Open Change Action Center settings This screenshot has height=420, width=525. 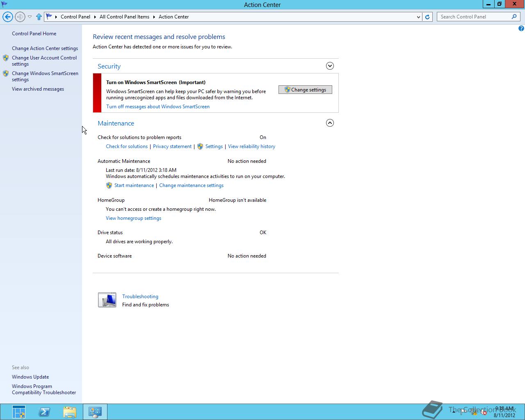coord(45,48)
